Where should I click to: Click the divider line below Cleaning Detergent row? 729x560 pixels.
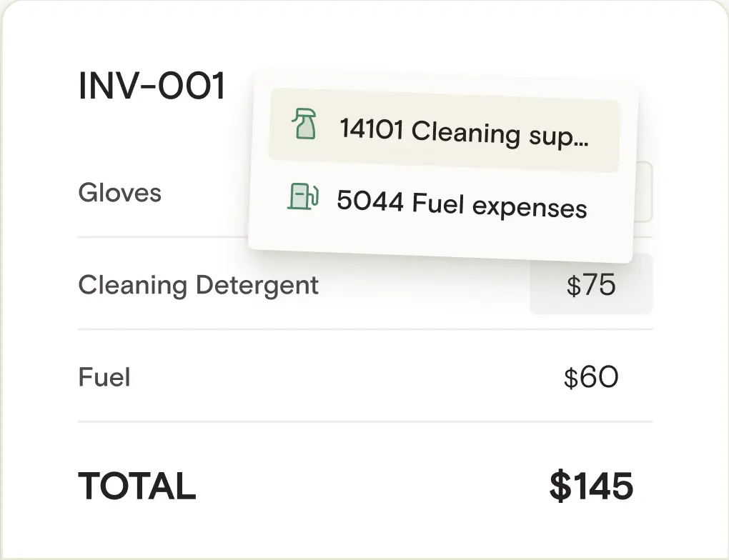click(x=365, y=329)
